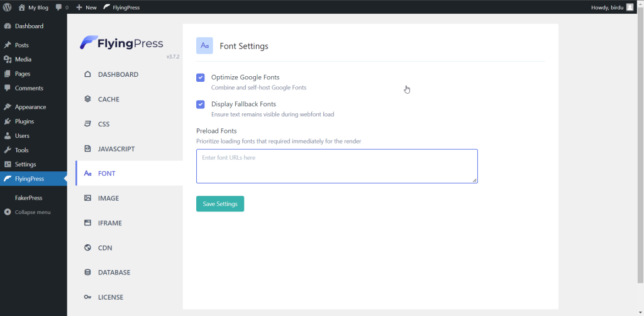Screen dimensions: 644x316
Task: Select the FONT settings tab
Action: pyautogui.click(x=130, y=173)
